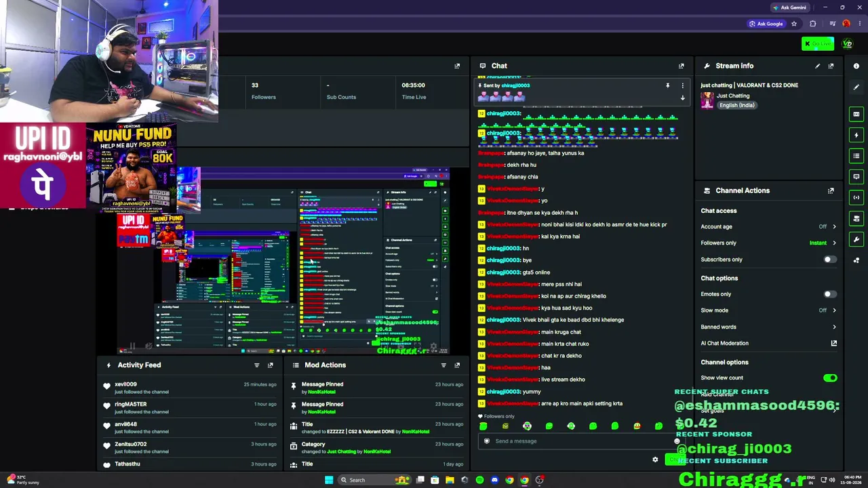Edit stream info with the pencil icon in its header
868x488 pixels.
817,66
